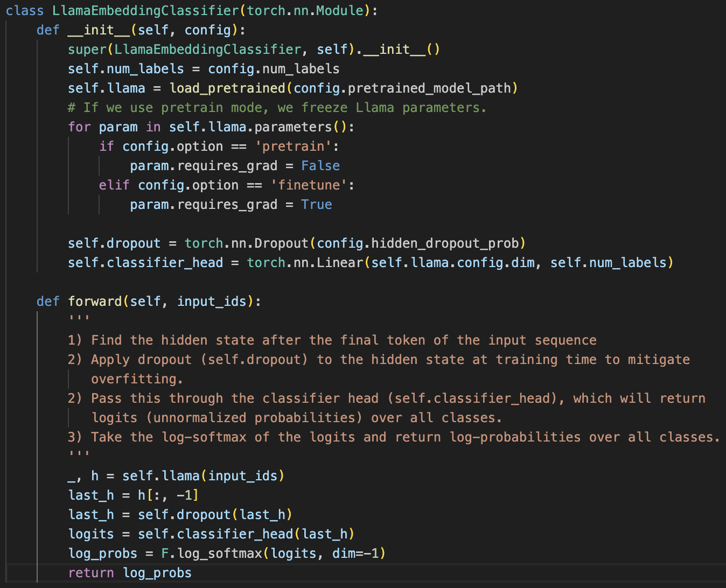Click 'h[:, -1]' slice expression
This screenshot has width=726, height=588.
[x=169, y=495]
